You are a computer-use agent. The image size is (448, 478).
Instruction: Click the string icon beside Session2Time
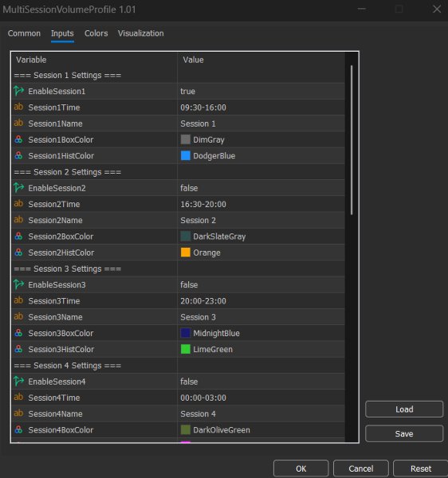tap(18, 204)
